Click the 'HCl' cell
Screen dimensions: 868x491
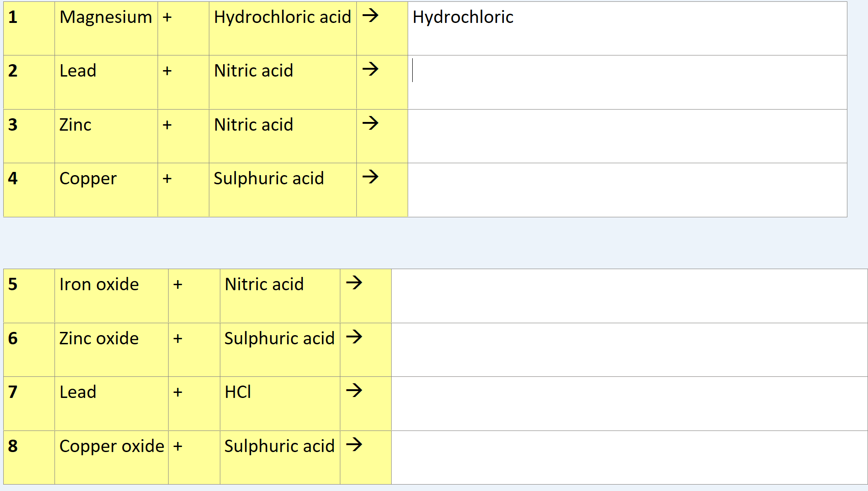tap(280, 403)
